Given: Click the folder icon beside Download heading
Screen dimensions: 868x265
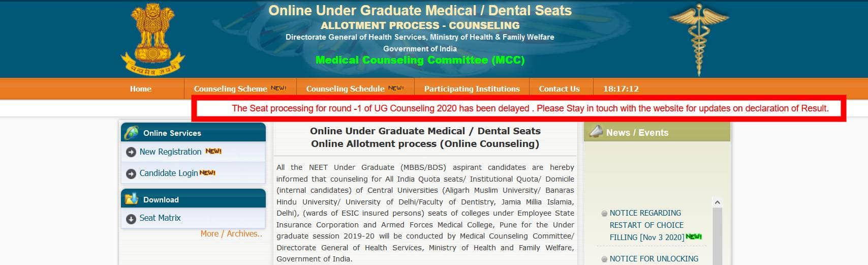Looking at the screenshot, I should coord(132,199).
